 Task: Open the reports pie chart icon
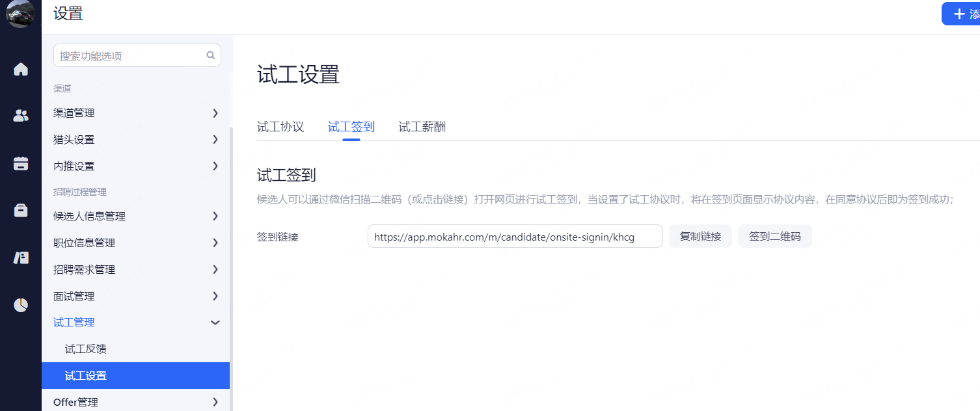(x=21, y=305)
